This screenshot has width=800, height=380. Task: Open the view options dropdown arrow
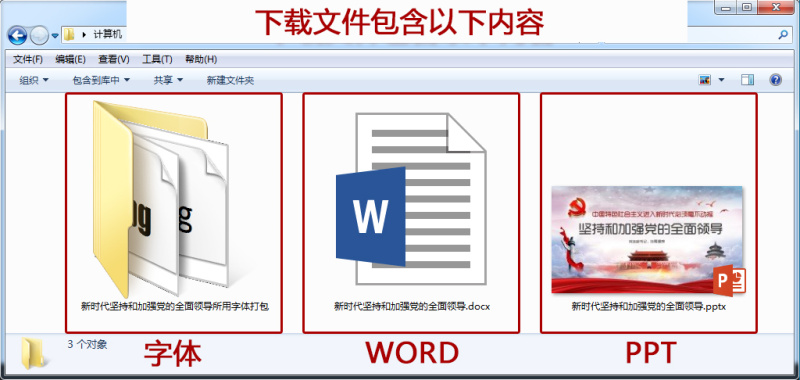pos(721,80)
